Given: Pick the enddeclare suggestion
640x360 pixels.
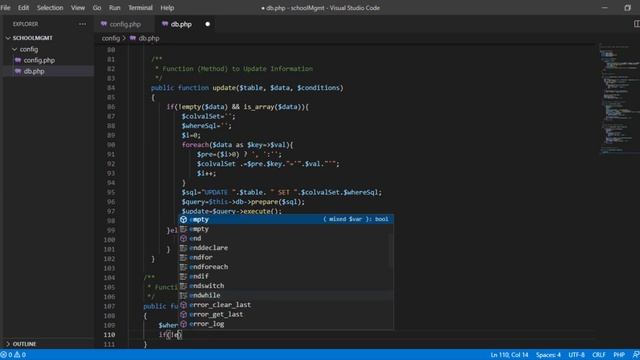Looking at the screenshot, I should [x=286, y=248].
